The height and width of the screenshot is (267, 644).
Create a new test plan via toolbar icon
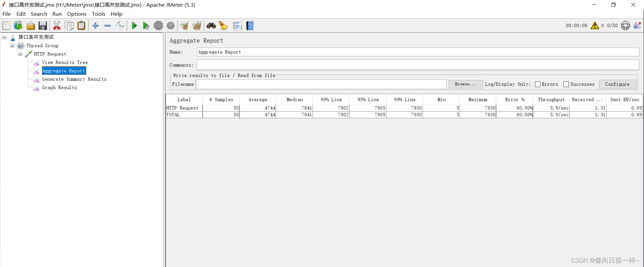(x=6, y=25)
